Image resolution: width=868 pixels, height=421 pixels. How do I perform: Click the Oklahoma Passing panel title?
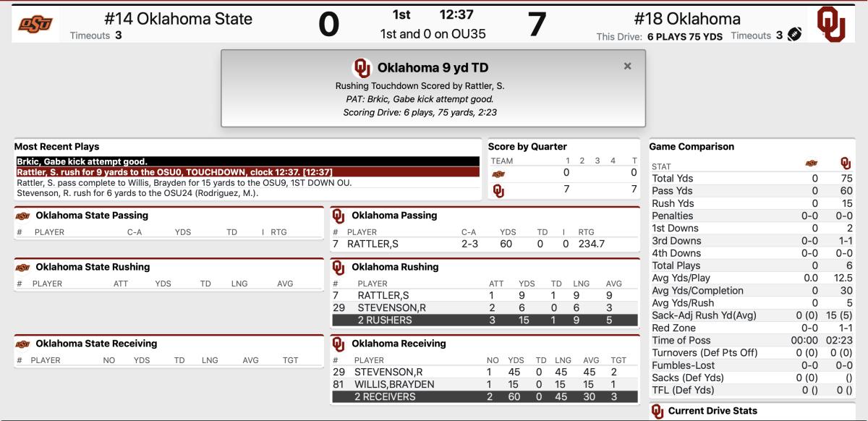tap(394, 215)
